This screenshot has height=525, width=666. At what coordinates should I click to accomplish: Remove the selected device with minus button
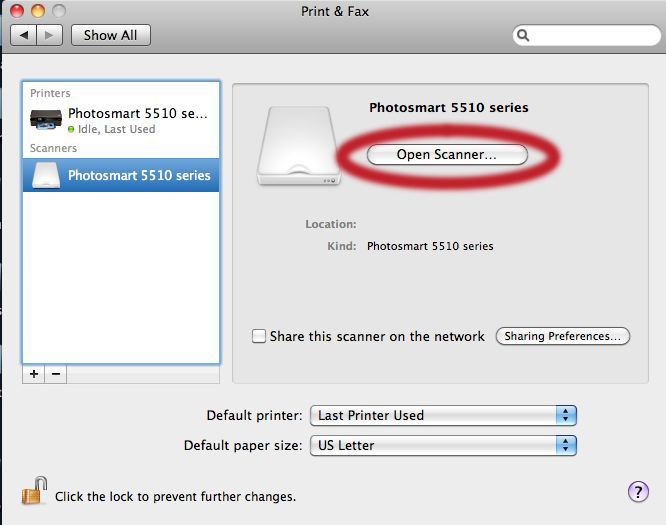tap(56, 374)
